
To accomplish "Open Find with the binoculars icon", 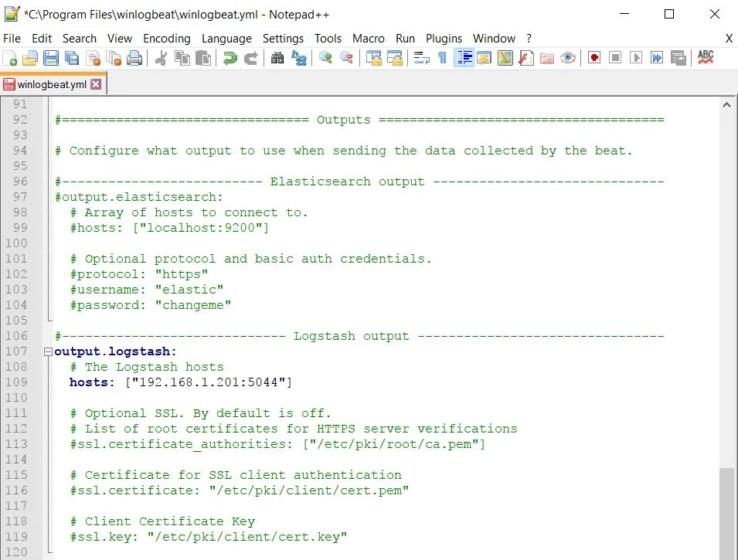I will pos(277,58).
